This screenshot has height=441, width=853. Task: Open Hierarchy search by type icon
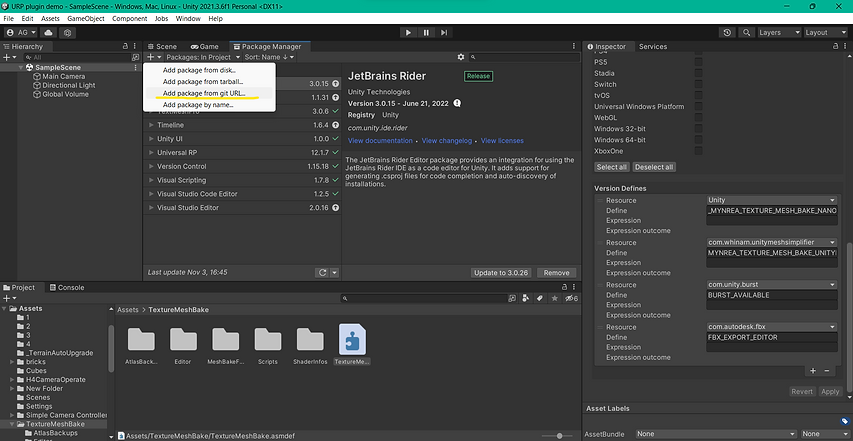[135, 57]
